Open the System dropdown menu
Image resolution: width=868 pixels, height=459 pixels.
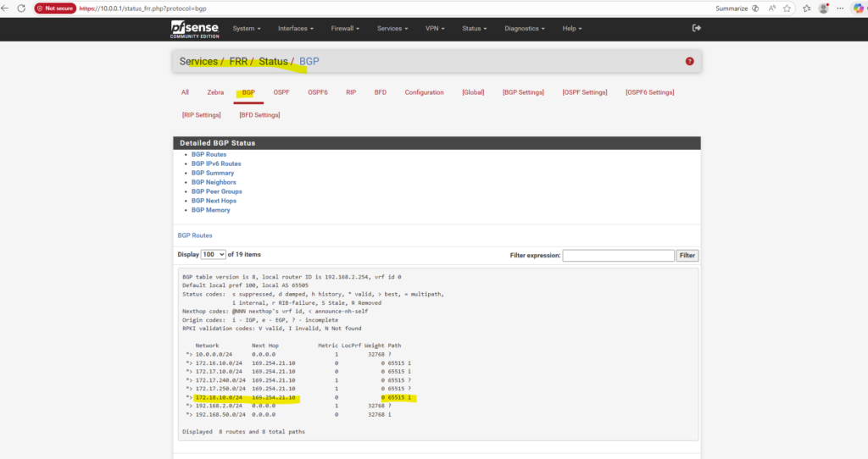(x=246, y=28)
